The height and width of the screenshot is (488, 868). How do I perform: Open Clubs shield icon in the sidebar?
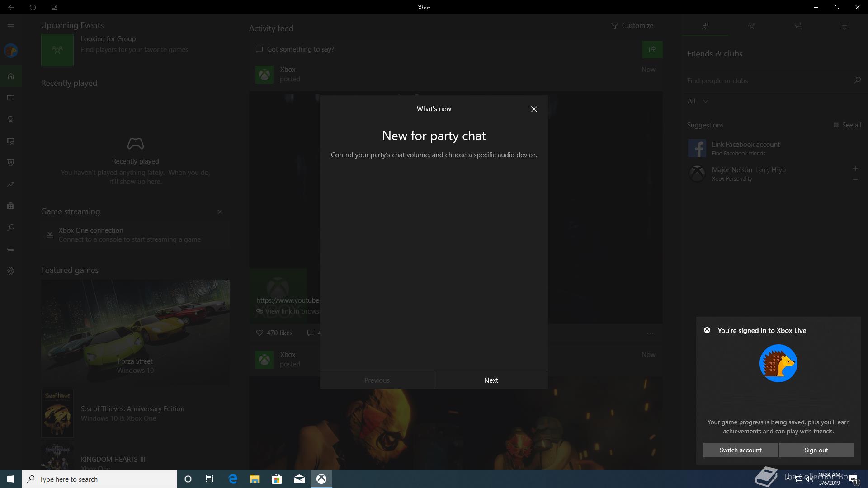pos(11,163)
